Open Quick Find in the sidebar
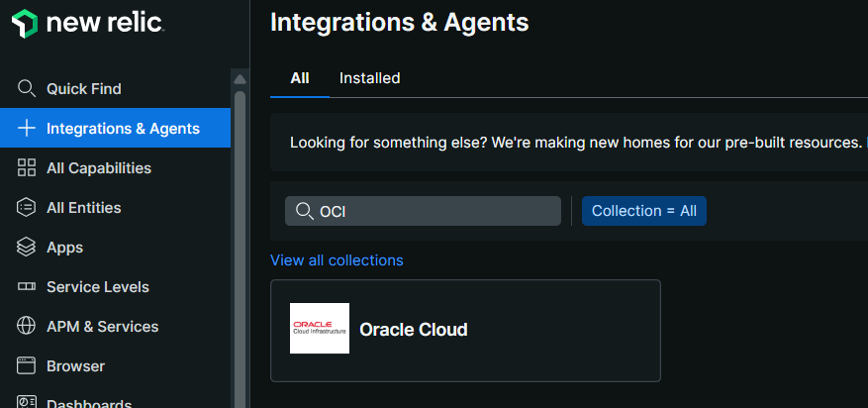 (x=115, y=88)
